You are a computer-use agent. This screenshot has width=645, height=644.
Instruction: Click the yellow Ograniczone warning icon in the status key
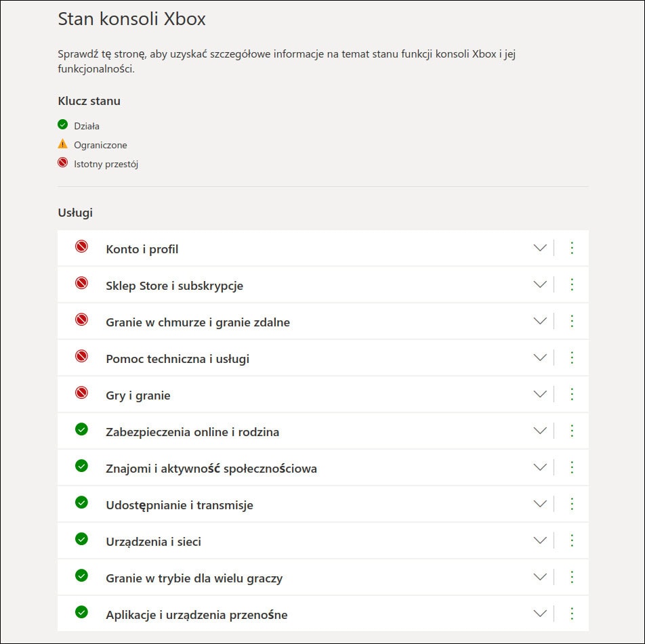(x=62, y=144)
